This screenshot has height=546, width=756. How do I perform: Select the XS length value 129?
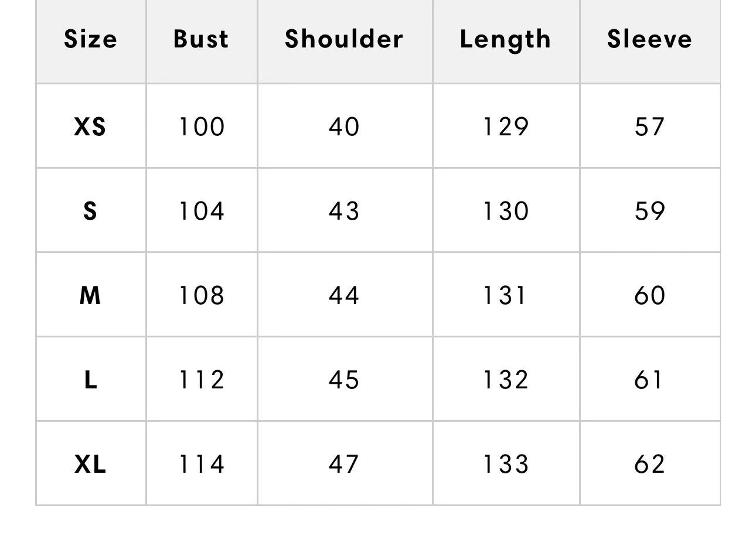click(505, 127)
